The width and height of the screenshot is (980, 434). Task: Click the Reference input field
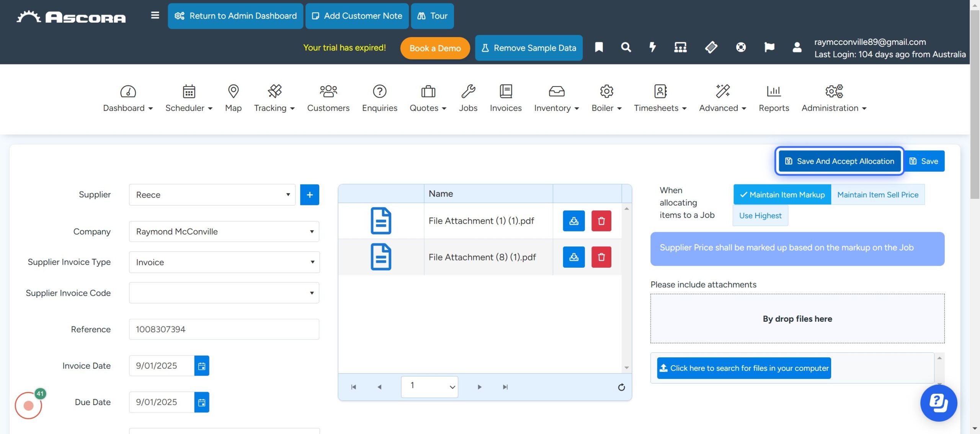click(224, 329)
